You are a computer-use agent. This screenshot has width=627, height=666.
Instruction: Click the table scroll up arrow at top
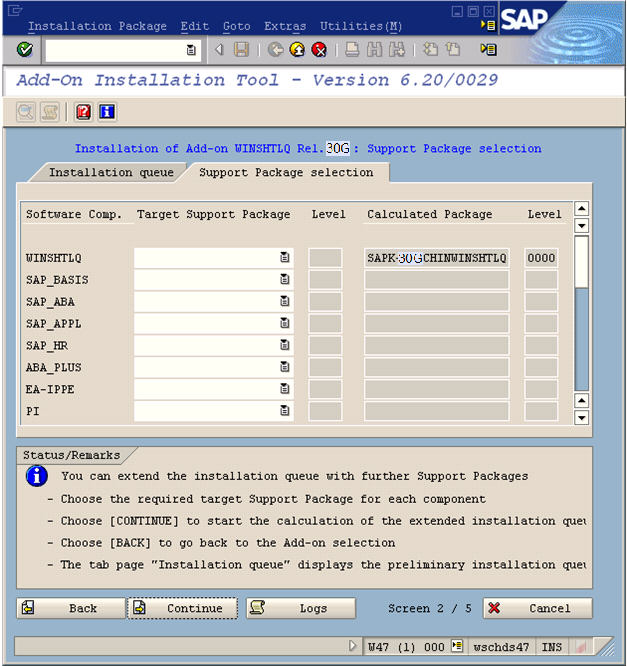coord(582,209)
